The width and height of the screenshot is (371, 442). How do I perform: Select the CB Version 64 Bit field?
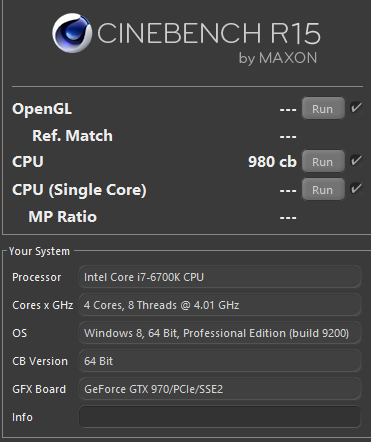pos(220,361)
